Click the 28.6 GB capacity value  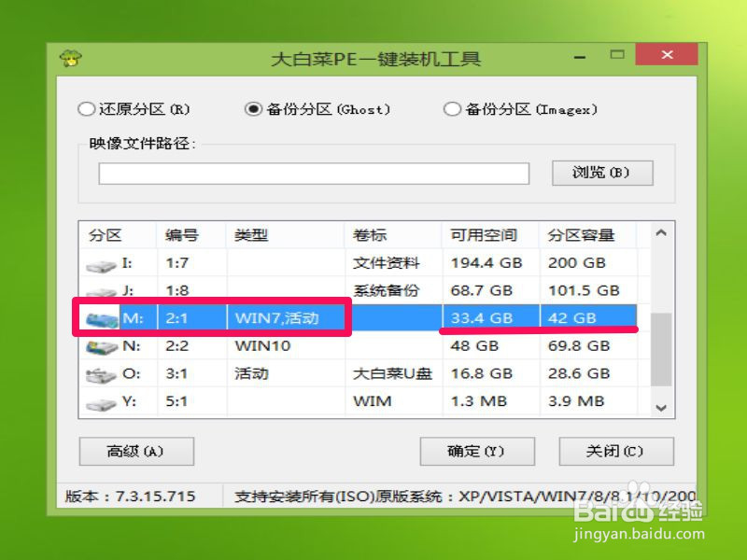[x=579, y=374]
